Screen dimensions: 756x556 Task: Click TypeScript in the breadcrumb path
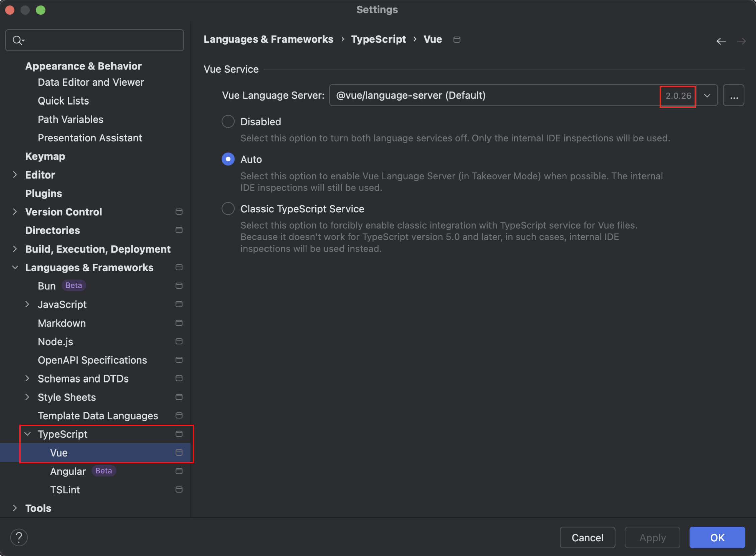378,39
